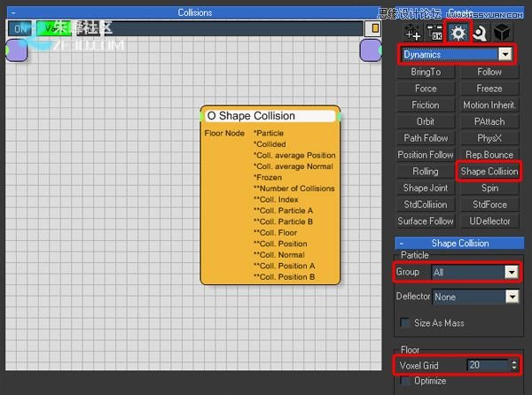Click the Floor Node input port
The height and width of the screenshot is (395, 532).
click(x=224, y=133)
